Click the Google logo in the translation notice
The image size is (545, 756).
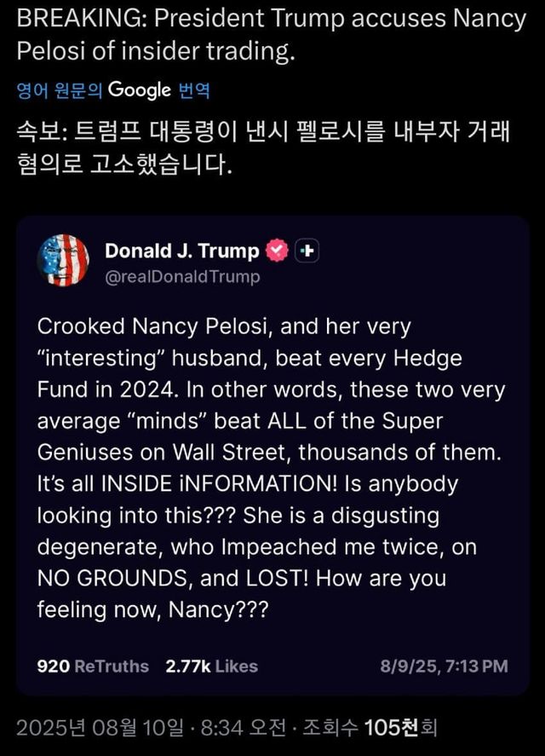click(x=141, y=89)
